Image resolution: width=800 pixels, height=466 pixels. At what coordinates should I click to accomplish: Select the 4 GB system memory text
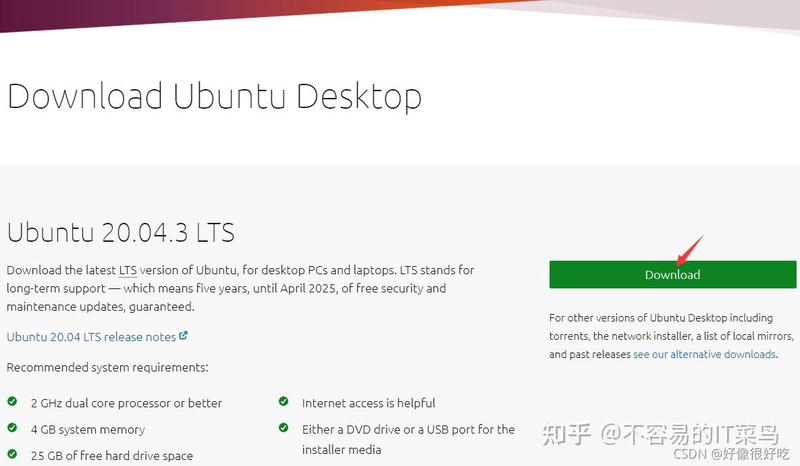coord(88,430)
